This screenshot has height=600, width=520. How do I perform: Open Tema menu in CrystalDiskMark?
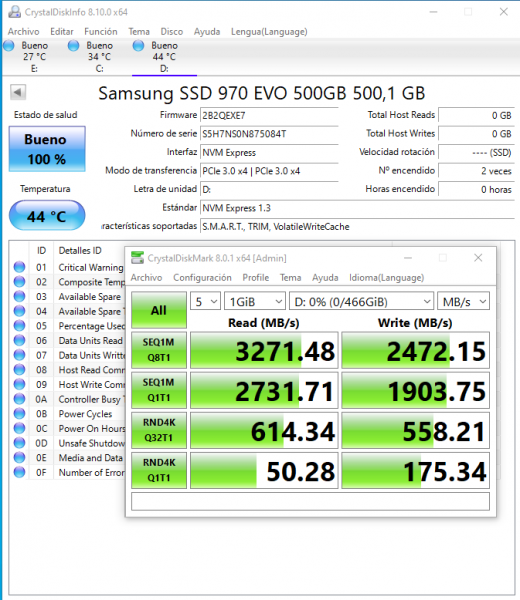pyautogui.click(x=290, y=277)
